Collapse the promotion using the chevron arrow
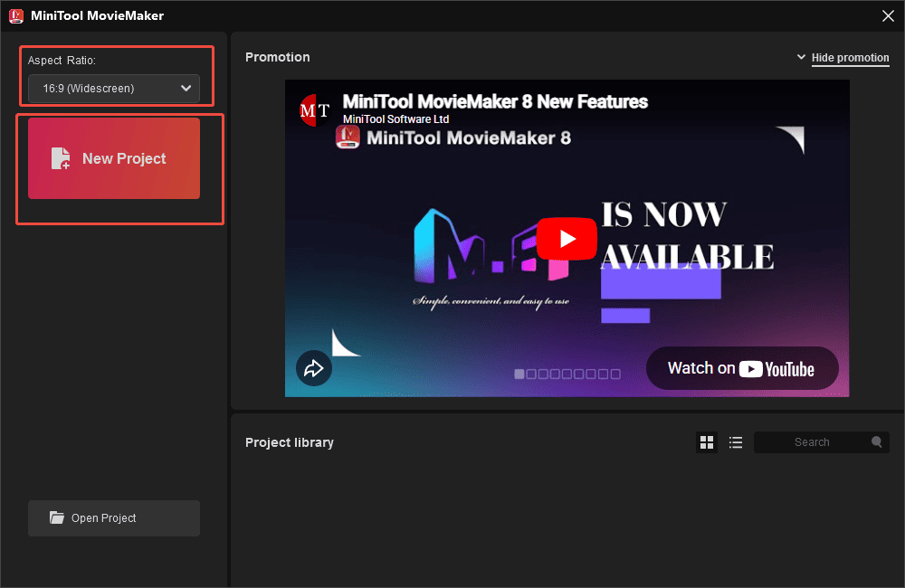This screenshot has width=905, height=588. point(801,56)
